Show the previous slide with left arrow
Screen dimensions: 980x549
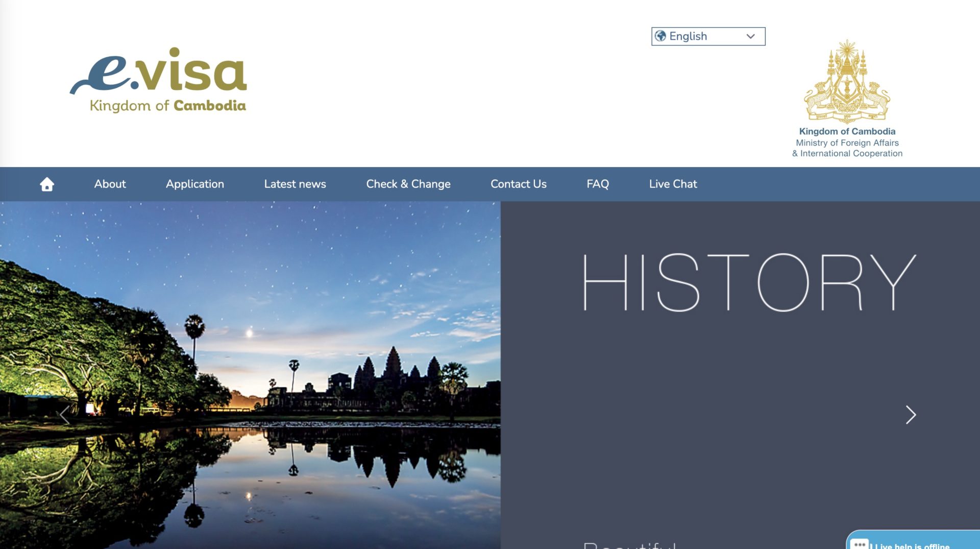[65, 415]
